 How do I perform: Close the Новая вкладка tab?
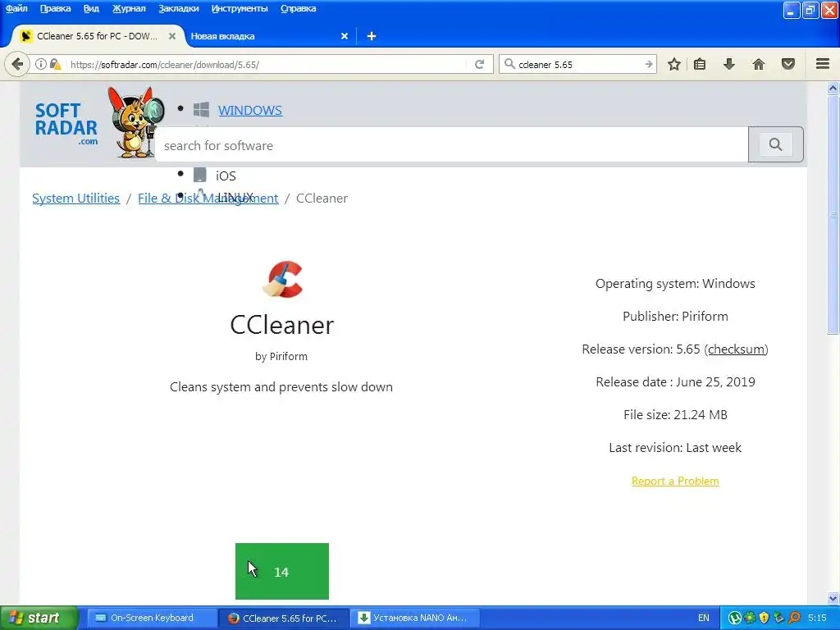(x=345, y=36)
